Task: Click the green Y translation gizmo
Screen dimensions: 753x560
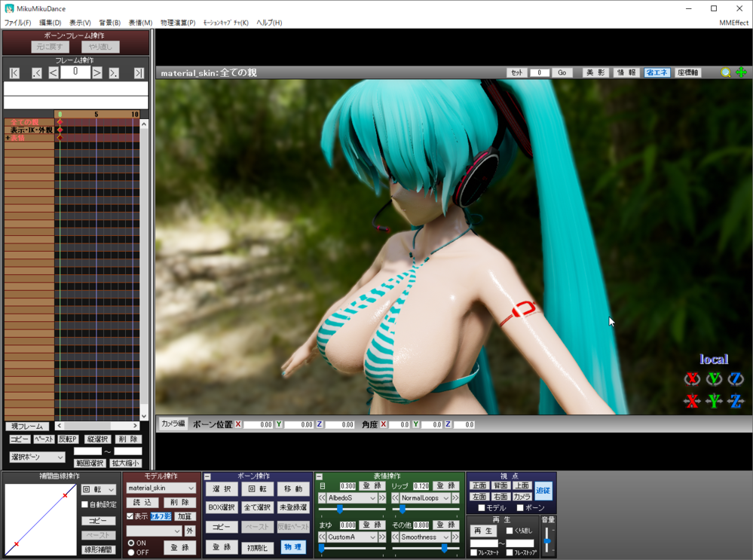Action: (x=714, y=400)
